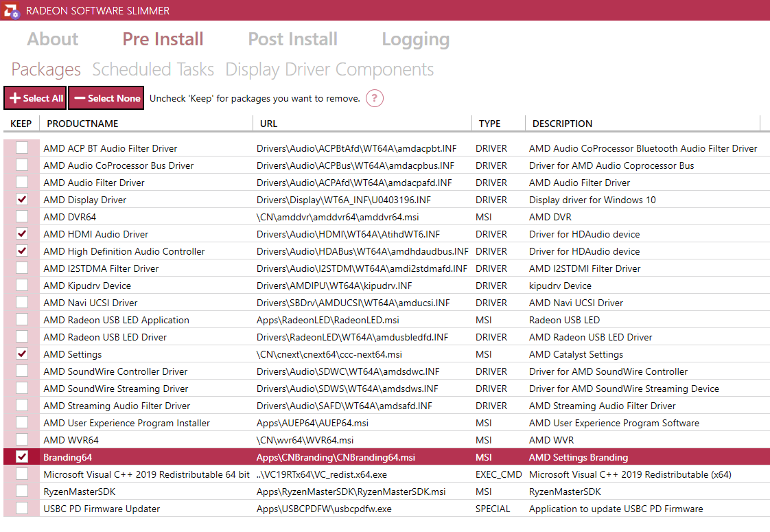This screenshot has width=770, height=532.
Task: Check Keep for AMD SoundWire Controller Driver
Action: click(x=21, y=371)
